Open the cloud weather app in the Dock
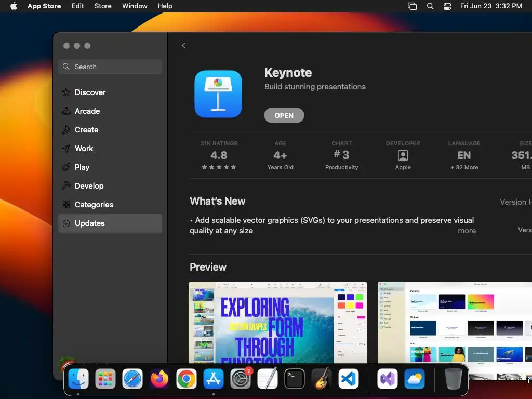 (x=414, y=379)
